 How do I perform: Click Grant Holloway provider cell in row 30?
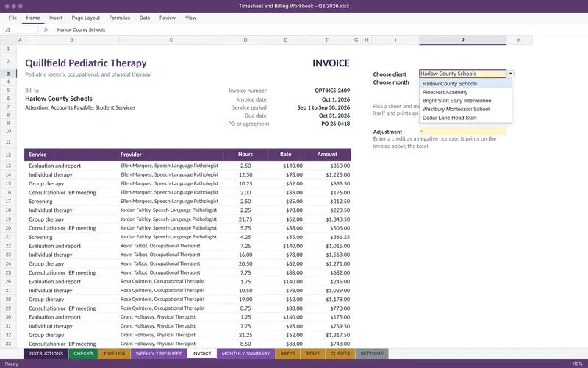point(171,317)
